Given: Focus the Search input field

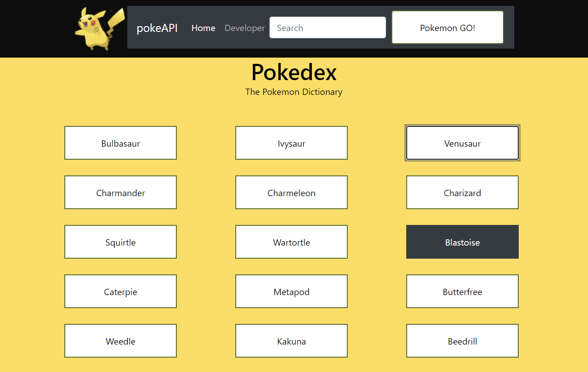Looking at the screenshot, I should 328,27.
